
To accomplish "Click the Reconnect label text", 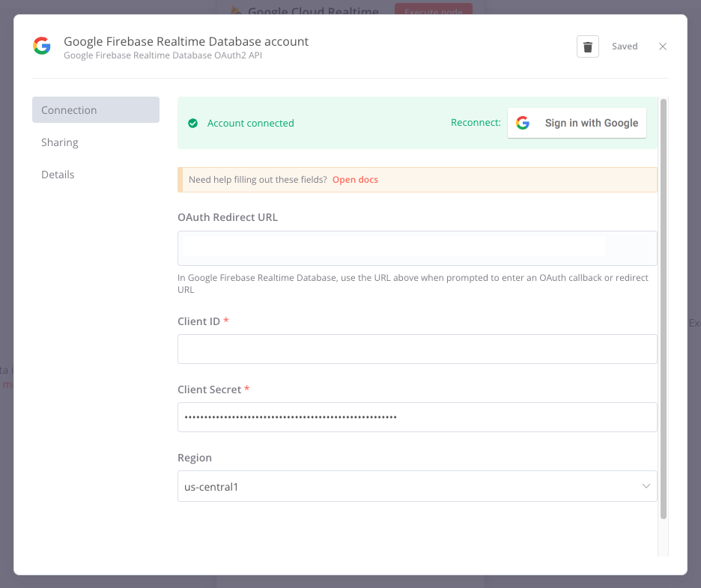I will [476, 123].
